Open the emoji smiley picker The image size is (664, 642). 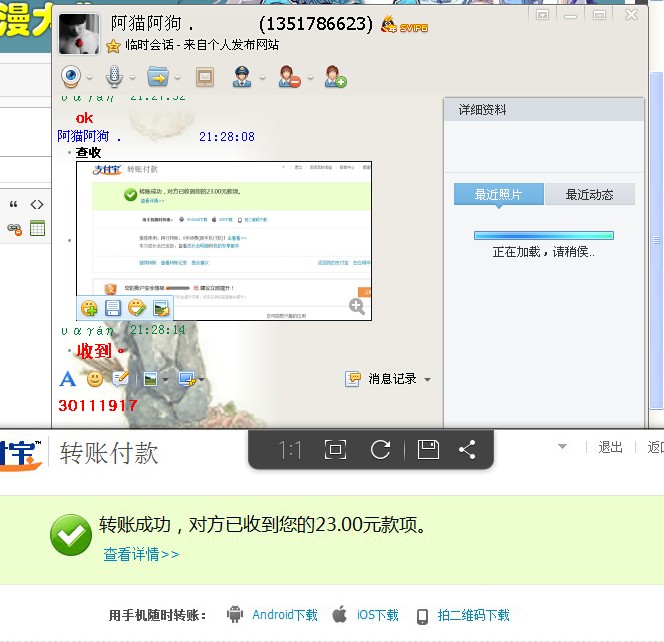pos(95,379)
